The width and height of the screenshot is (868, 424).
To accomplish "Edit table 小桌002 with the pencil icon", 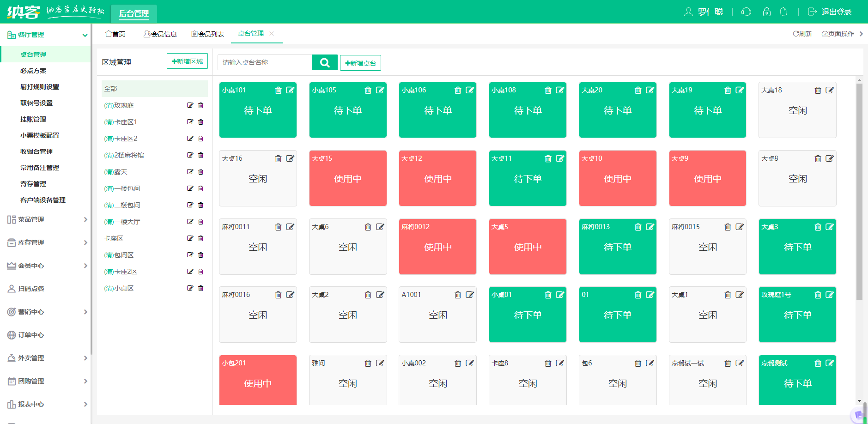I will coord(470,363).
